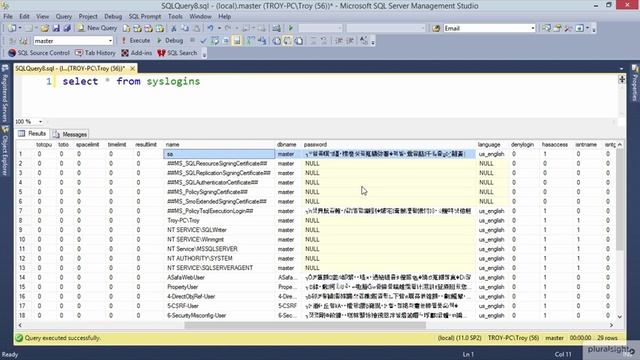The image size is (640, 360).
Task: Click the Decrease Indent icon
Action: 339,40
